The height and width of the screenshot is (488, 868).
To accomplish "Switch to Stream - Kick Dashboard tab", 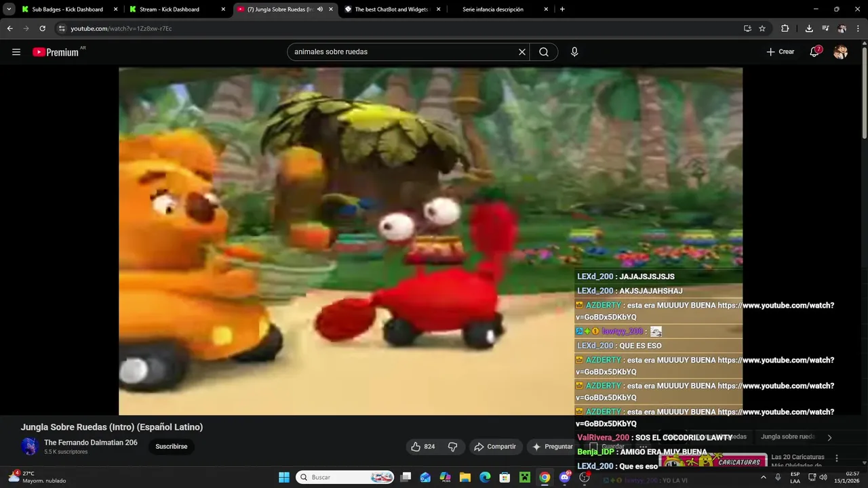I will coord(176,9).
